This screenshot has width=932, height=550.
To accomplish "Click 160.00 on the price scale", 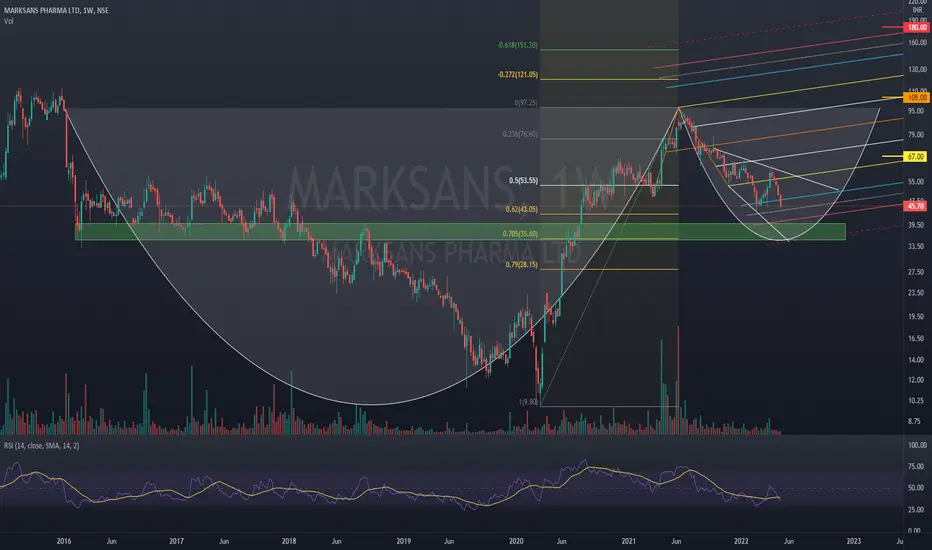I will pos(917,43).
